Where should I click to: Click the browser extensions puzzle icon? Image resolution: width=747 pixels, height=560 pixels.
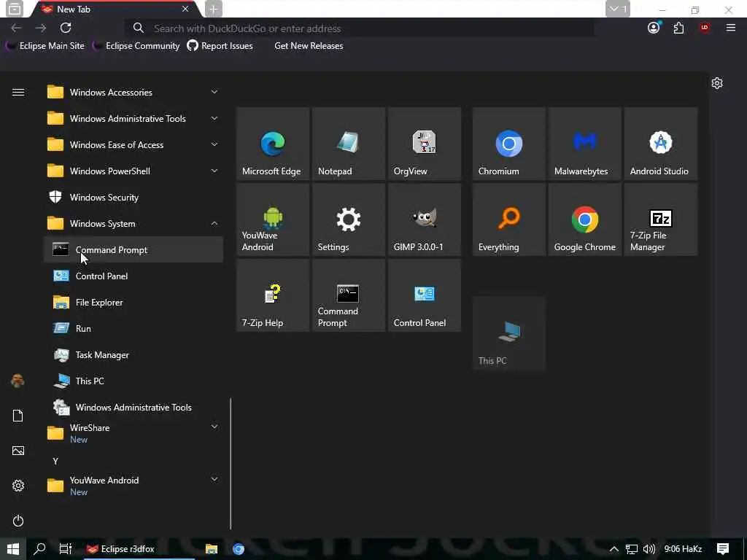coord(679,28)
